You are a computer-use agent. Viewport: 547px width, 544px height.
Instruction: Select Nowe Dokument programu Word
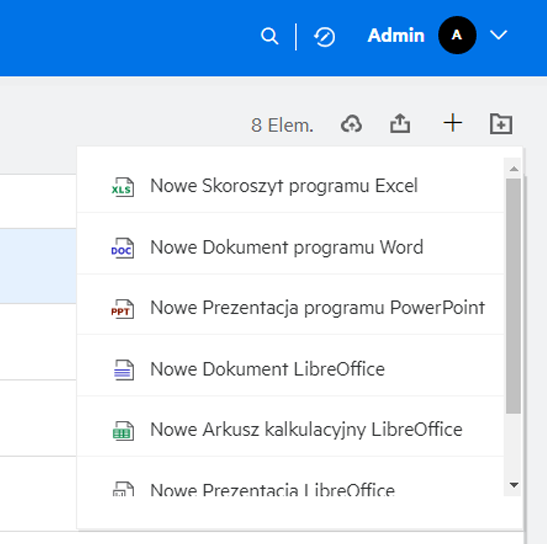point(290,247)
